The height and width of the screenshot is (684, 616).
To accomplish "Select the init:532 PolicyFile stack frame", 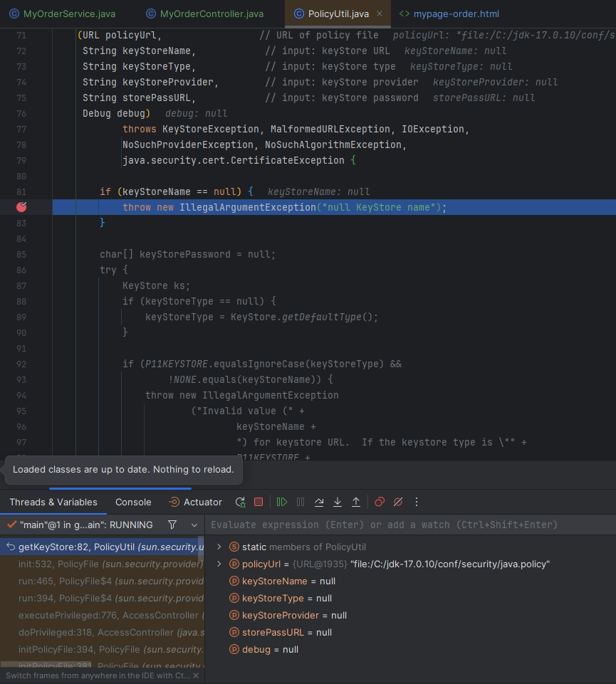I will click(102, 564).
